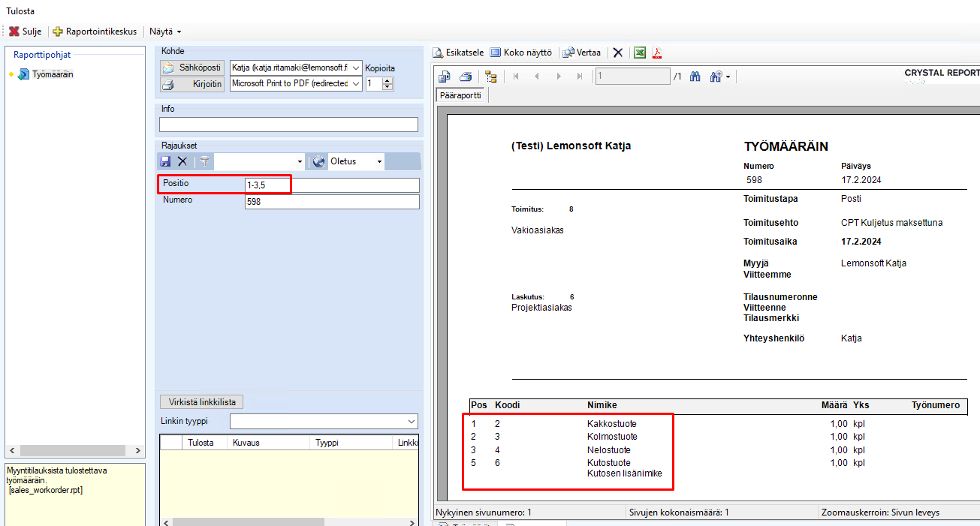Screen dimensions: 980x526
Task: Select the Pääraportti tab
Action: pos(461,95)
